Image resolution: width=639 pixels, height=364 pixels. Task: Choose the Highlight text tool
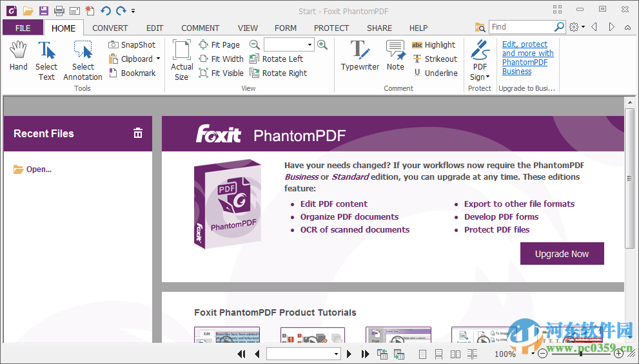tap(433, 45)
